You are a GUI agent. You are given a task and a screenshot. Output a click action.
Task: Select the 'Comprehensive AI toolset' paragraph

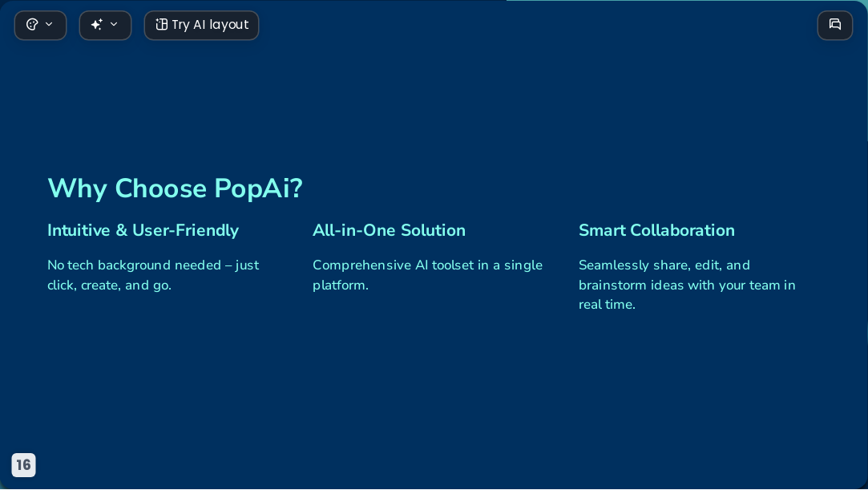click(427, 275)
